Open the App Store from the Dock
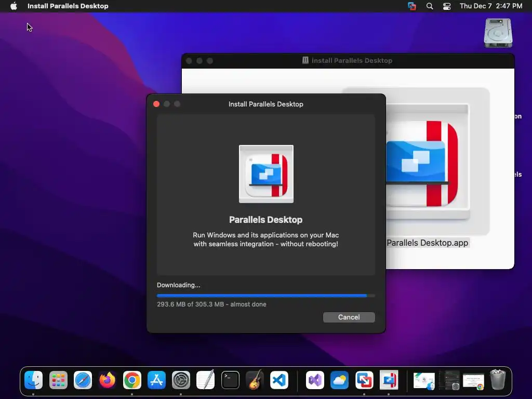Screen dimensions: 532x399 [156, 380]
